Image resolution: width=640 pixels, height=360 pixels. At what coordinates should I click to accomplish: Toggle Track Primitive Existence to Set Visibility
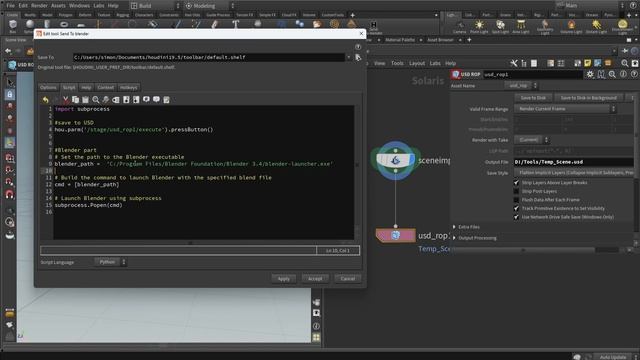pos(516,208)
